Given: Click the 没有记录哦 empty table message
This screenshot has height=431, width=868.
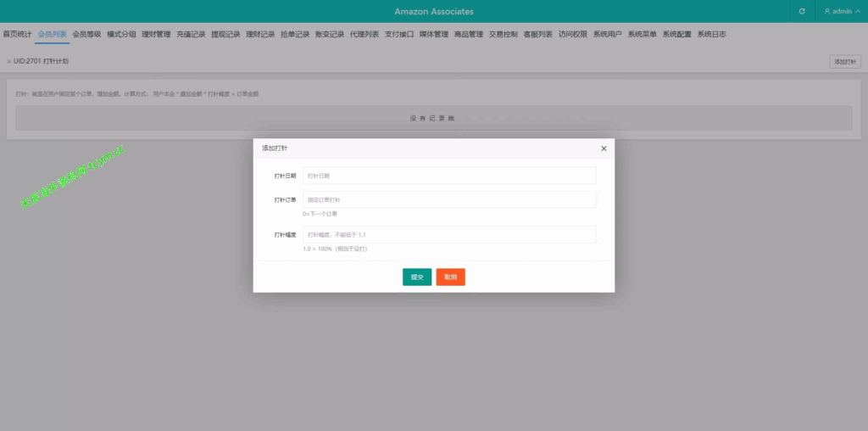Looking at the screenshot, I should 433,118.
